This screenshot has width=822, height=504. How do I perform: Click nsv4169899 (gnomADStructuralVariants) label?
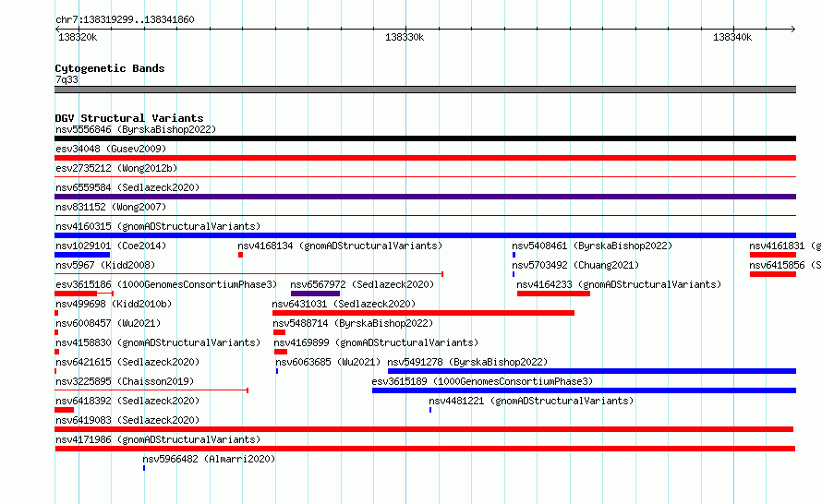click(x=376, y=342)
